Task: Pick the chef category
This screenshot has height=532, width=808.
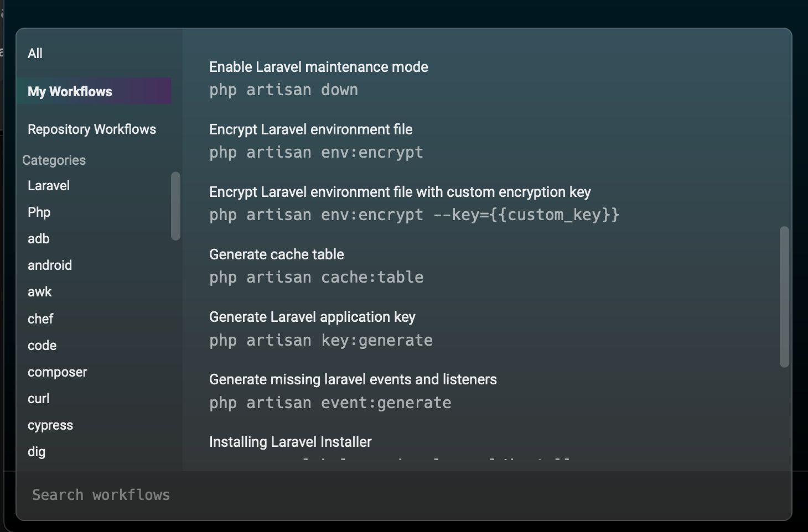Action: pos(40,319)
